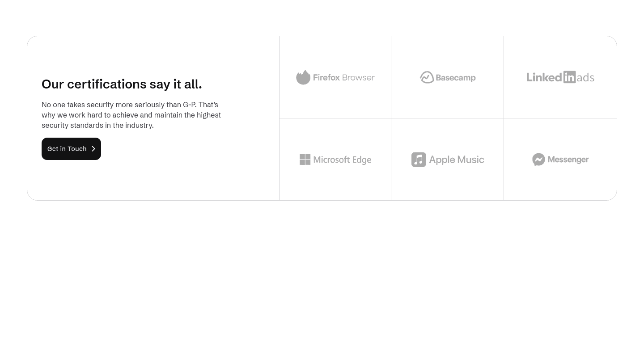Image resolution: width=644 pixels, height=362 pixels.
Task: Click the word "Apple" in Apple Music
Action: click(442, 160)
